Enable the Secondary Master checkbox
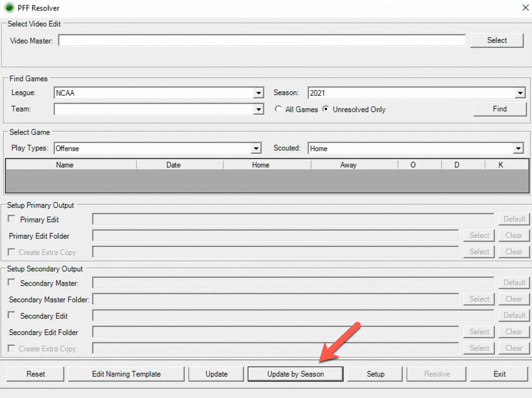 12,282
